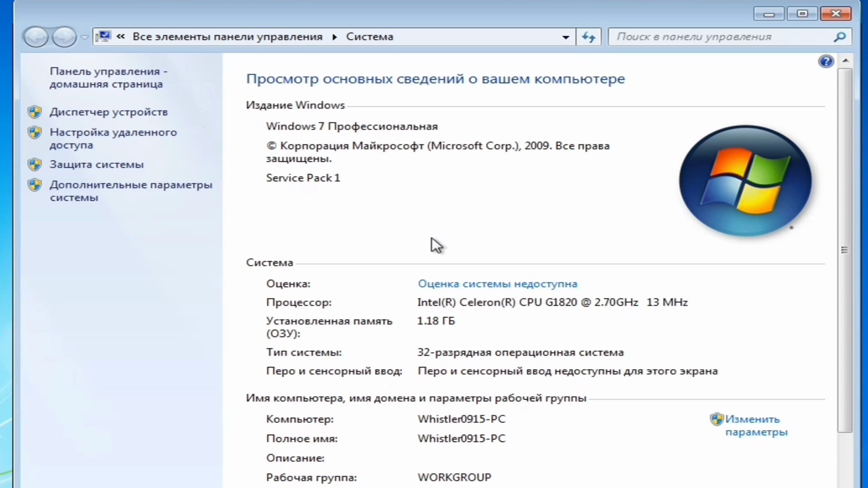Click computer name 'Whistler0915-PC' beside 'Компьютер:'
The height and width of the screenshot is (488, 868).
(x=461, y=419)
